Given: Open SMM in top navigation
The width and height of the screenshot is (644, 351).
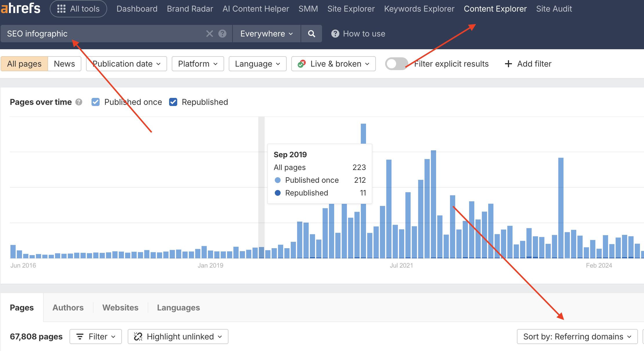Looking at the screenshot, I should (x=308, y=9).
